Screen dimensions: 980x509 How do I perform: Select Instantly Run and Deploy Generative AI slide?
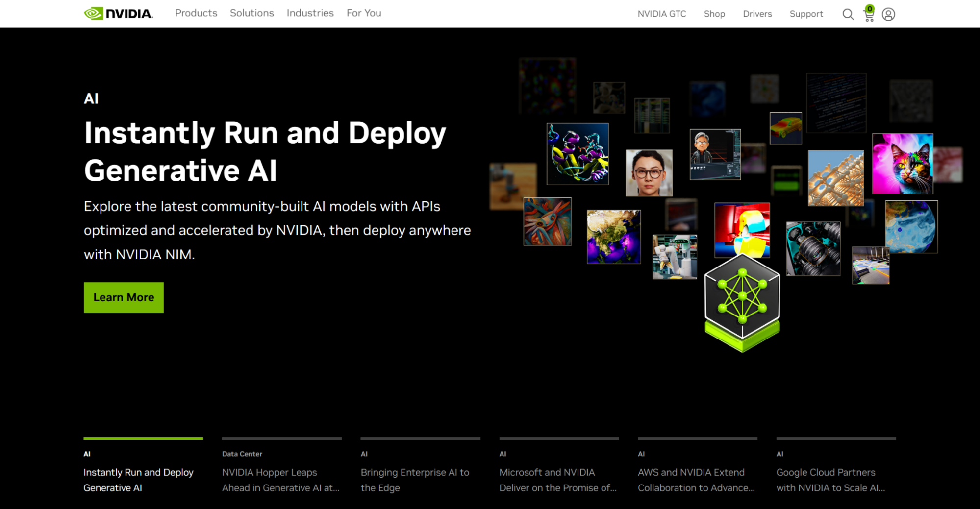143,466
